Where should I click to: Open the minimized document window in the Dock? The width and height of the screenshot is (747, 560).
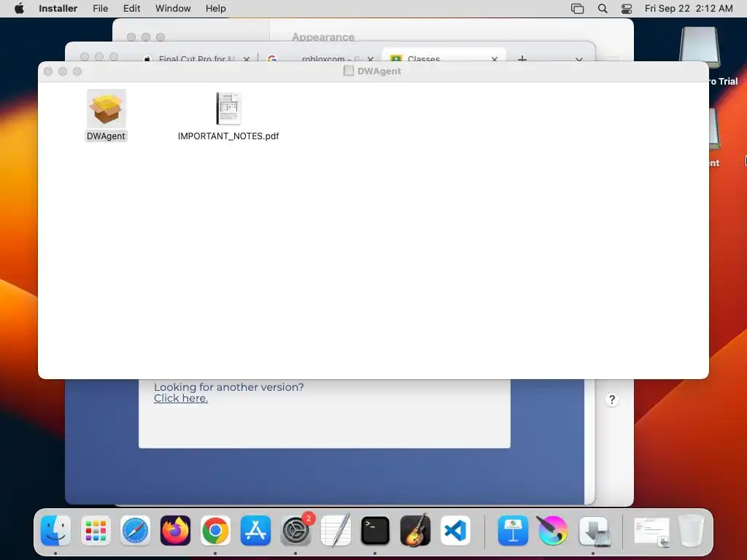tap(651, 532)
